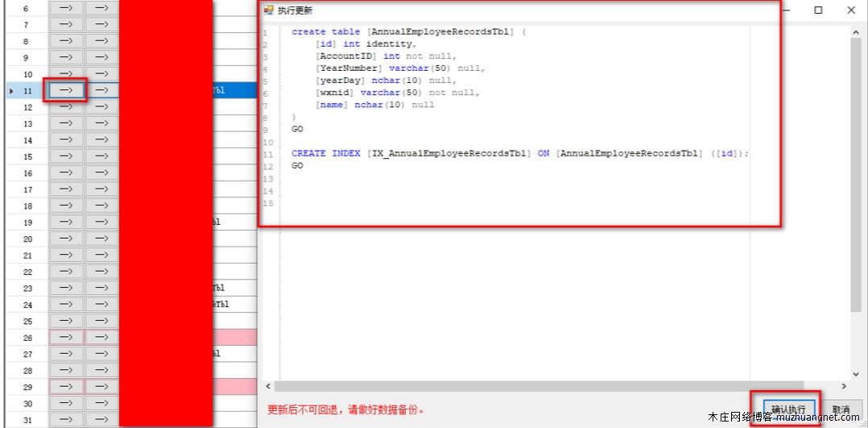Click first arrow button in row 8
This screenshot has width=868, height=428.
click(66, 41)
